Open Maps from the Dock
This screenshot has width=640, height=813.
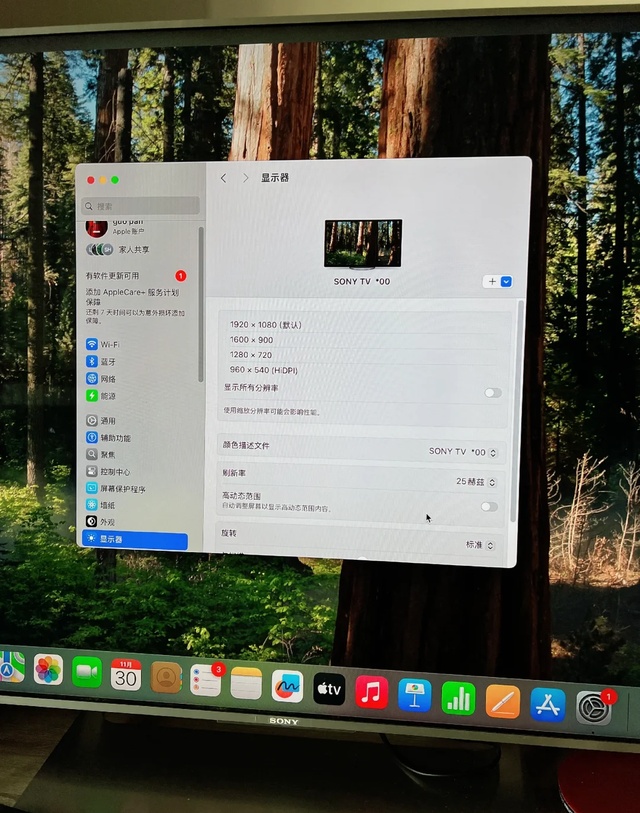click(x=11, y=667)
